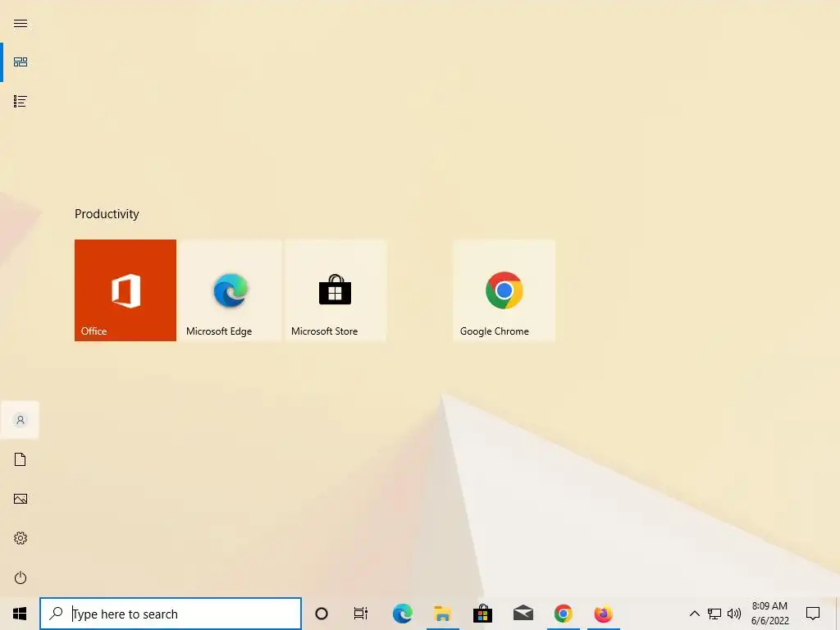Show hidden system tray icons
Image resolution: width=840 pixels, height=630 pixels.
[694, 614]
